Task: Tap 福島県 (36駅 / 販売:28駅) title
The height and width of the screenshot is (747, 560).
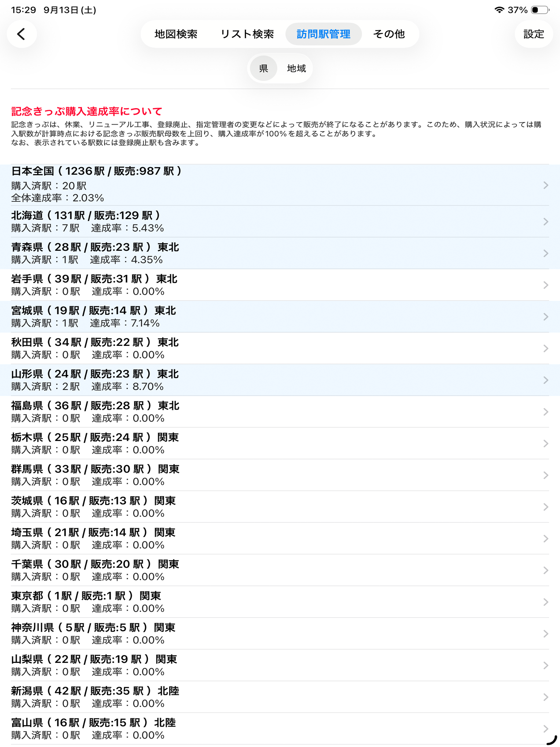Action: (95, 406)
